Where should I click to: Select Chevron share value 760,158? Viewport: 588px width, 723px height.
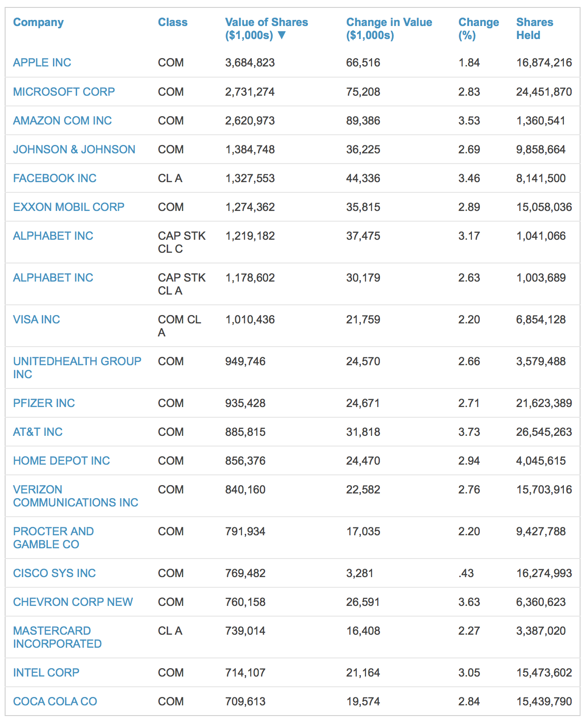[x=245, y=602]
